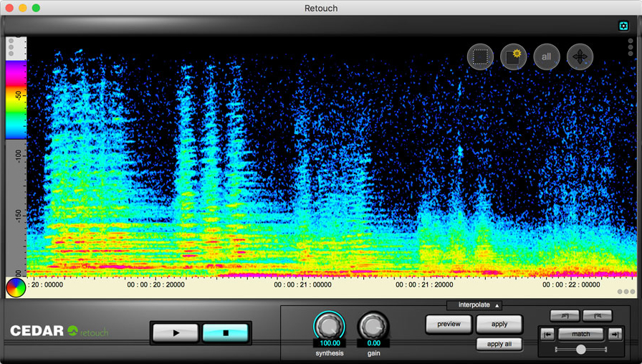
Task: Click the Preview button
Action: (449, 324)
